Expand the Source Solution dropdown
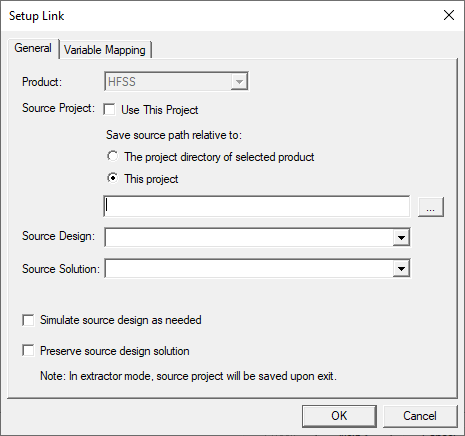Viewport: 465px width, 436px height. [x=401, y=268]
